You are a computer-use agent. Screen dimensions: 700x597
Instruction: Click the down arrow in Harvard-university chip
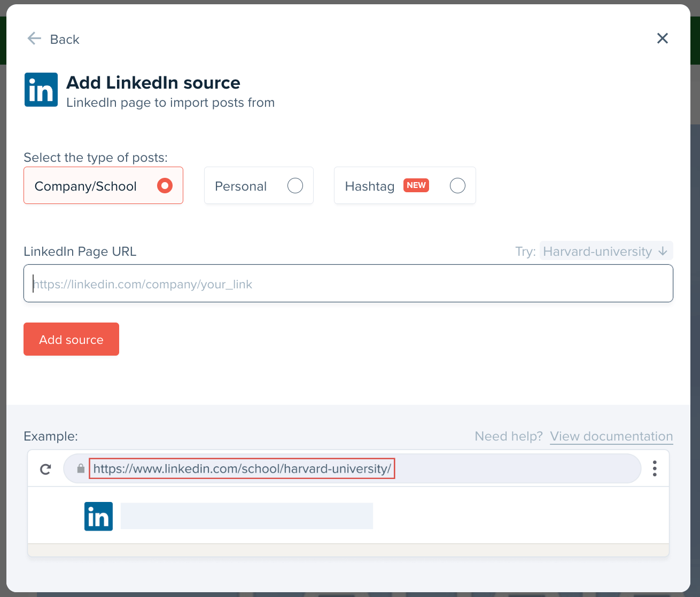(663, 251)
